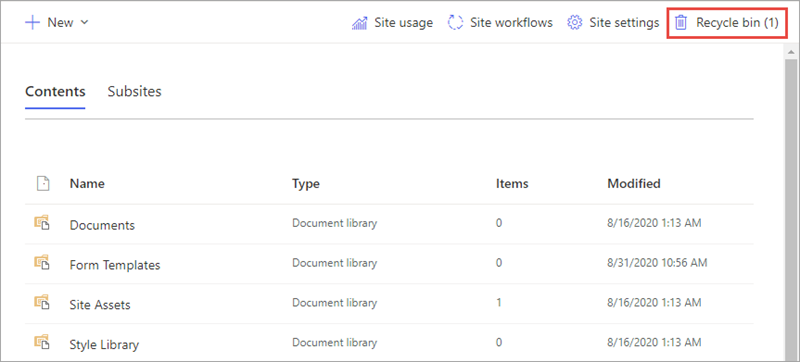Open Site settings
This screenshot has height=362, width=800.
(624, 23)
